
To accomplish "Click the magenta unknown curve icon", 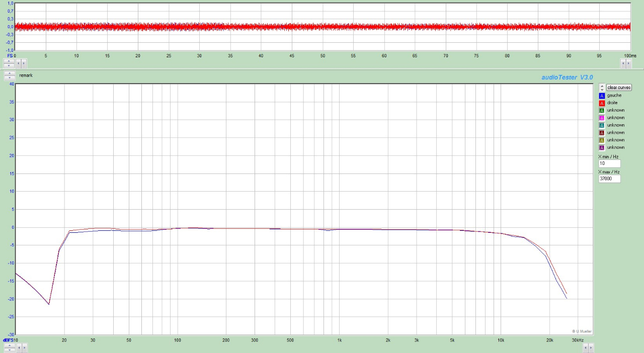I will click(602, 117).
